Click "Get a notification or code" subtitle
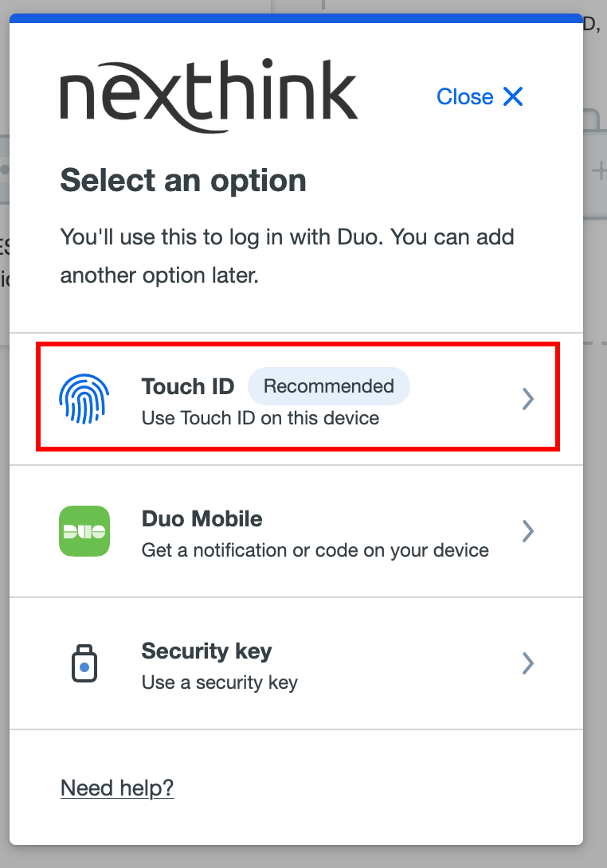Viewport: 607px width, 868px height. pyautogui.click(x=315, y=550)
